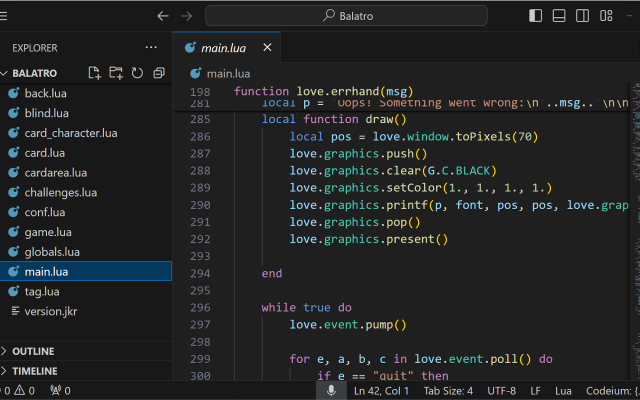The height and width of the screenshot is (400, 640).
Task: Open globals.lua file
Action: [x=86, y=252]
